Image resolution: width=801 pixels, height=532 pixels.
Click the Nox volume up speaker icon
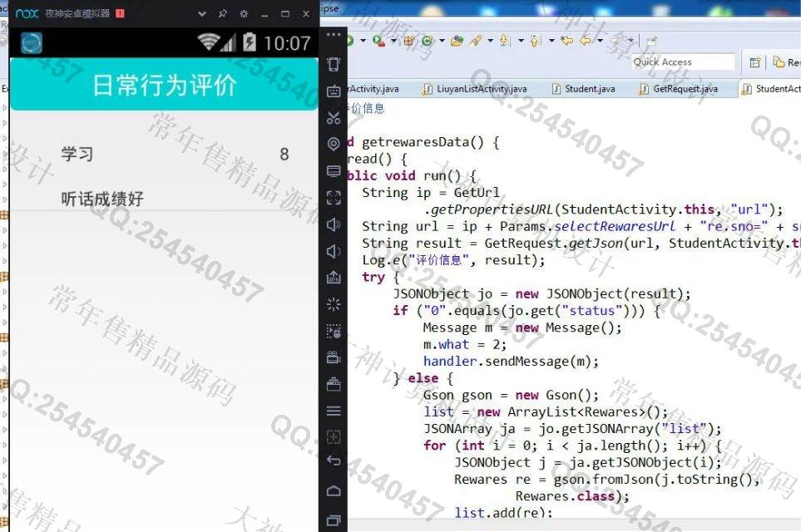tap(334, 224)
